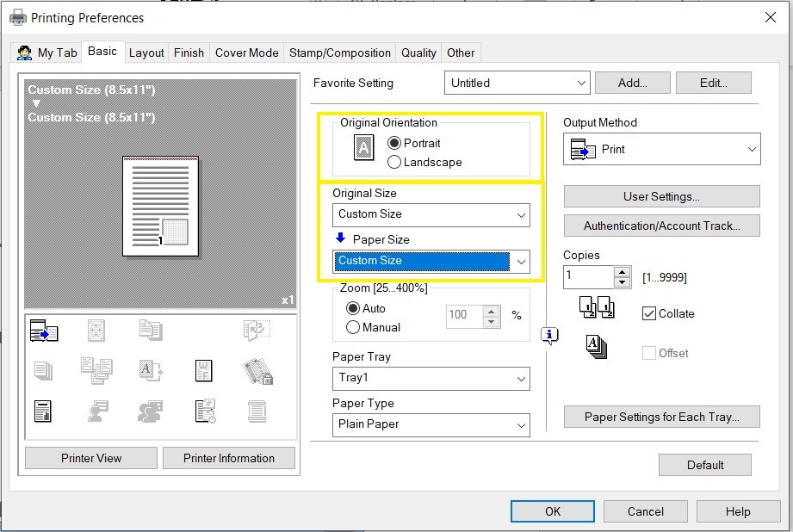Screen dimensions: 793x532
Task: Switch to the Finish tab
Action: pos(189,53)
